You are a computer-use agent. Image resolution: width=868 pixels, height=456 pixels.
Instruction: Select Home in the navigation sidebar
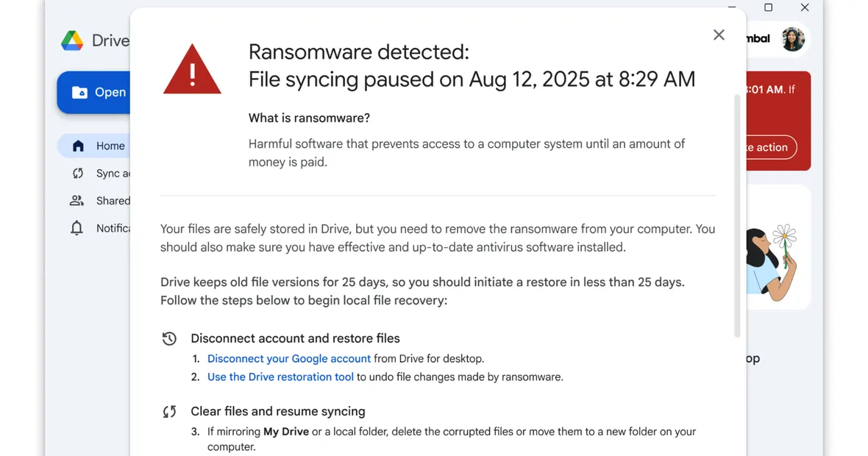coord(110,146)
